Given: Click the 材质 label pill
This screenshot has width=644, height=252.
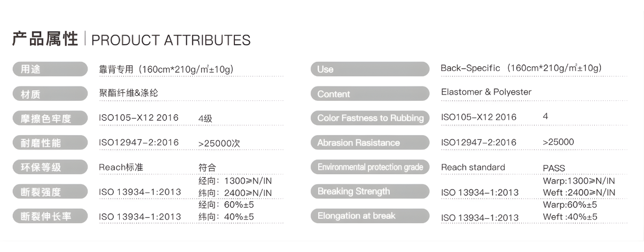Looking at the screenshot, I should [x=49, y=94].
